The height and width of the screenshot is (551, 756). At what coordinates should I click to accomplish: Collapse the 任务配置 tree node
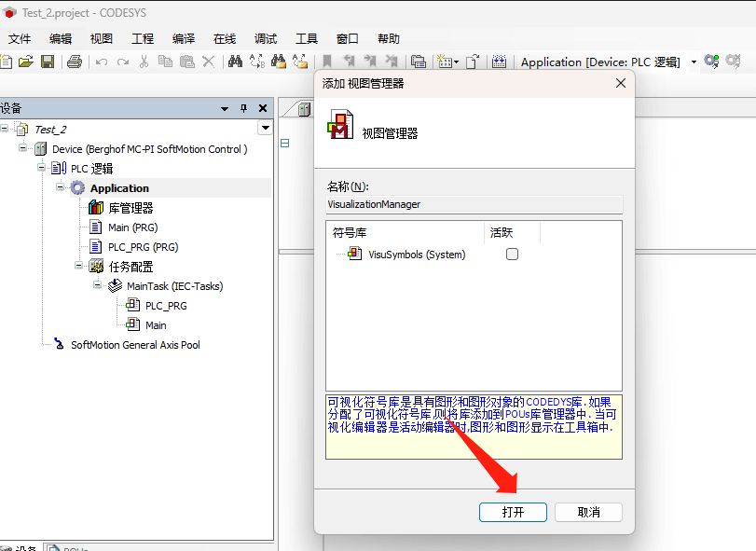tap(79, 266)
